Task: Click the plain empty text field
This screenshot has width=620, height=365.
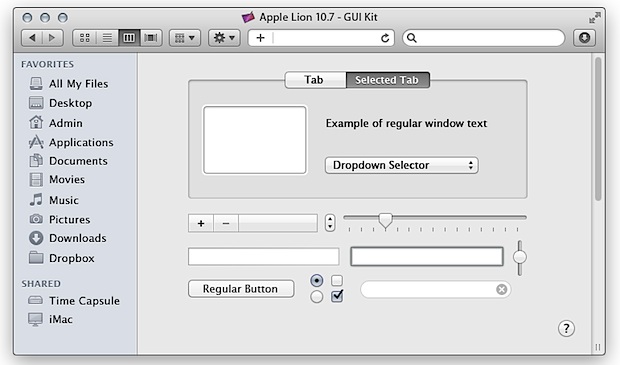Action: [263, 257]
